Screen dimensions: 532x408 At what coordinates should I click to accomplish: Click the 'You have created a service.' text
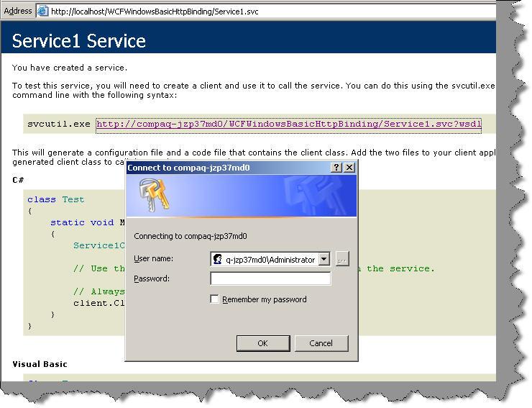(70, 68)
